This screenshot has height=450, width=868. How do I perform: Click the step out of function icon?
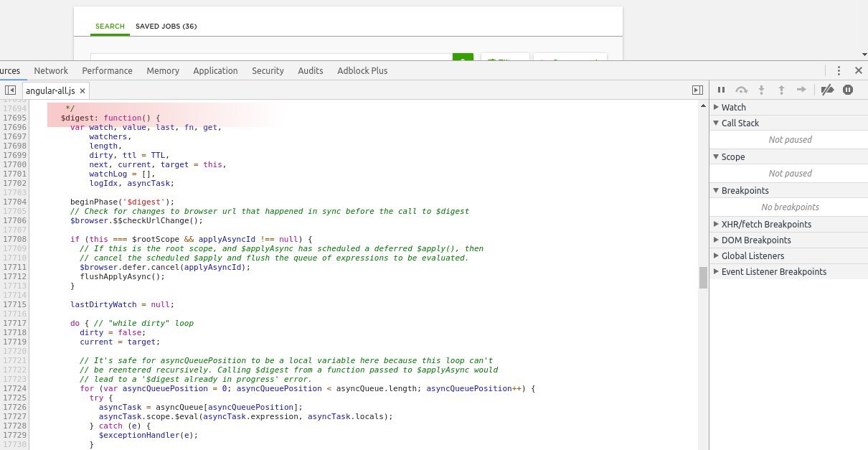tap(782, 90)
